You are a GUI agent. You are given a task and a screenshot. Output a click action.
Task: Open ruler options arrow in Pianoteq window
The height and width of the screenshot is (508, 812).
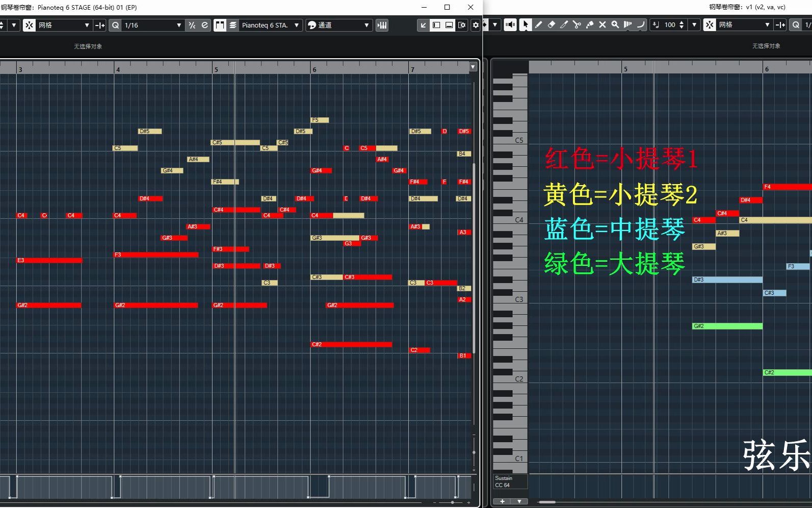[x=473, y=67]
